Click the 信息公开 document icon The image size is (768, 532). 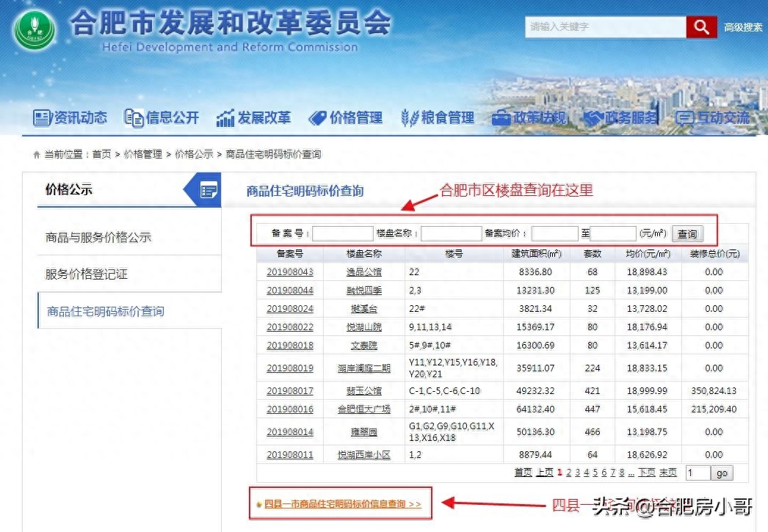[x=134, y=117]
